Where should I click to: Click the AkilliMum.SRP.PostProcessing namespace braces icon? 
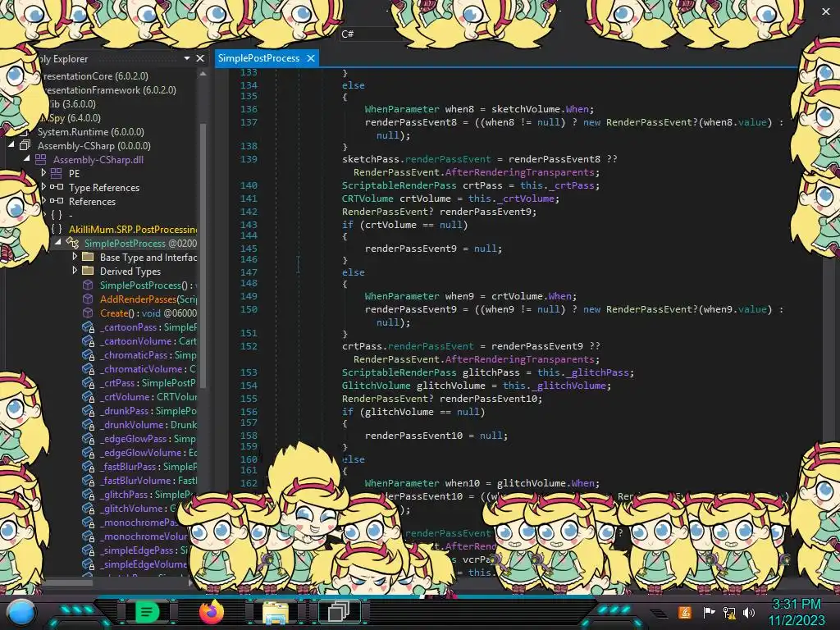click(57, 230)
